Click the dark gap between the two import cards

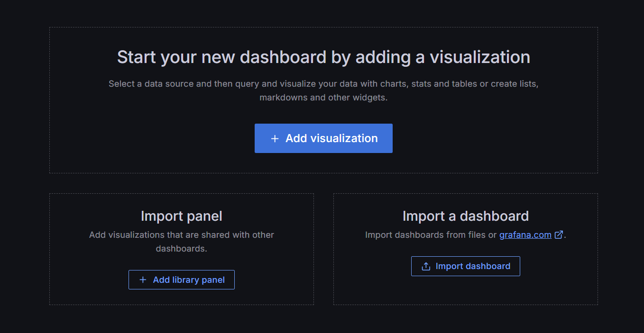click(x=323, y=249)
